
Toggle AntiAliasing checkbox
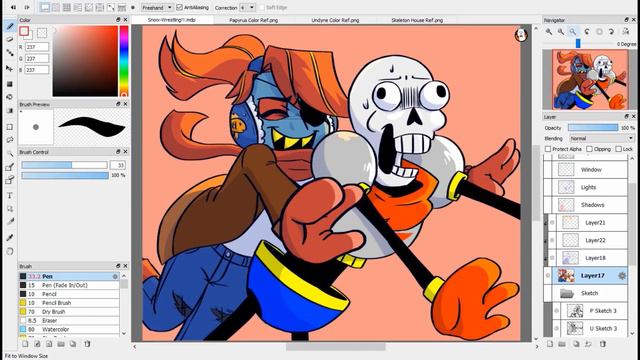(x=179, y=7)
